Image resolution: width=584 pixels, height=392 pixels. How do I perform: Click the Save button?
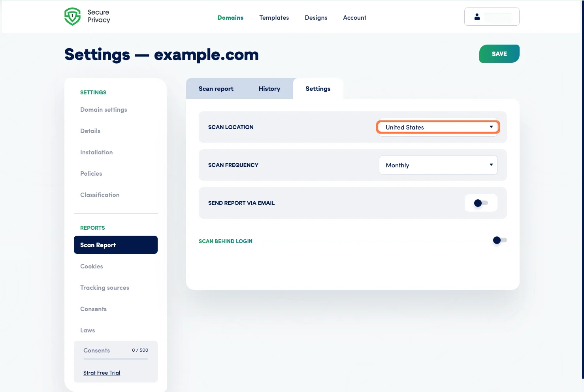click(499, 54)
